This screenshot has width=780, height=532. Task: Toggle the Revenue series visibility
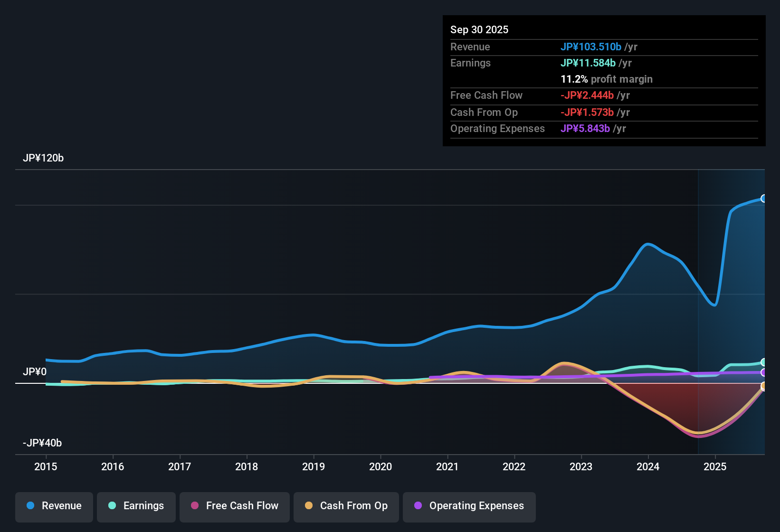pyautogui.click(x=54, y=506)
